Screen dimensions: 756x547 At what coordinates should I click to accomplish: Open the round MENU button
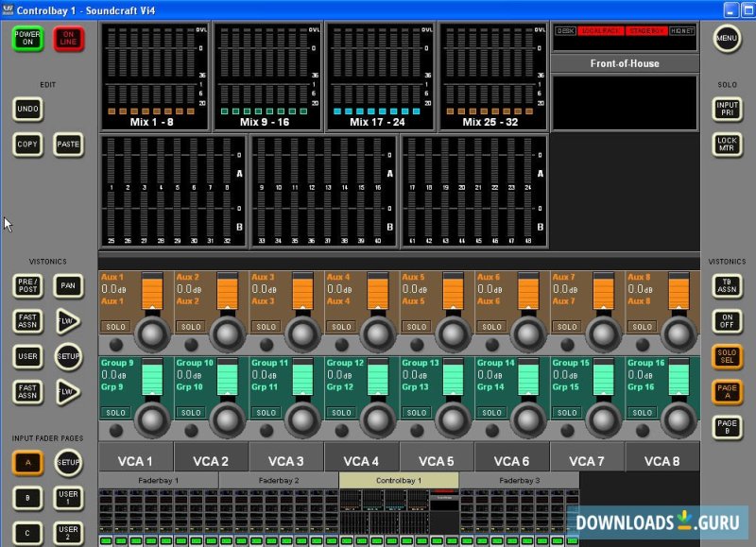[x=727, y=38]
